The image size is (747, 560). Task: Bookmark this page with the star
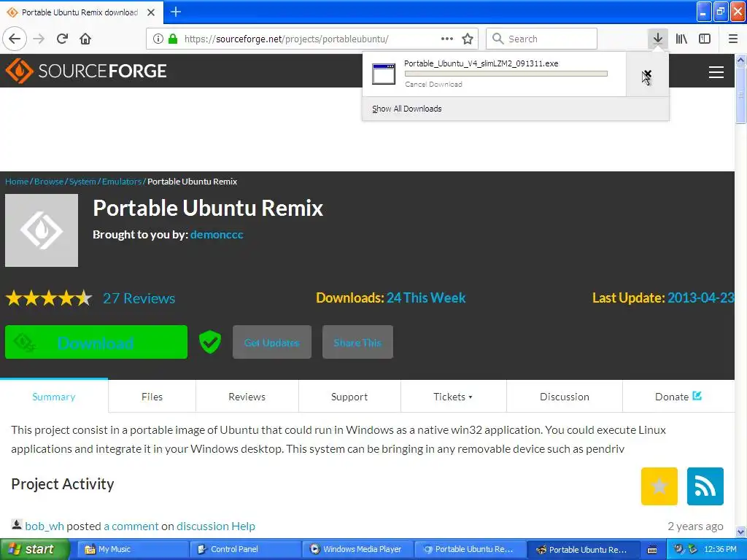[x=468, y=39]
